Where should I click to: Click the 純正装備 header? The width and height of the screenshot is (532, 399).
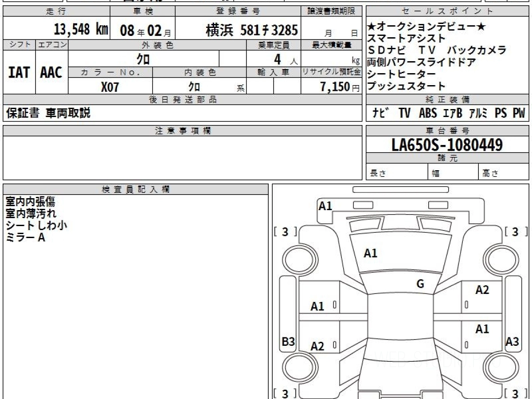[x=448, y=100]
